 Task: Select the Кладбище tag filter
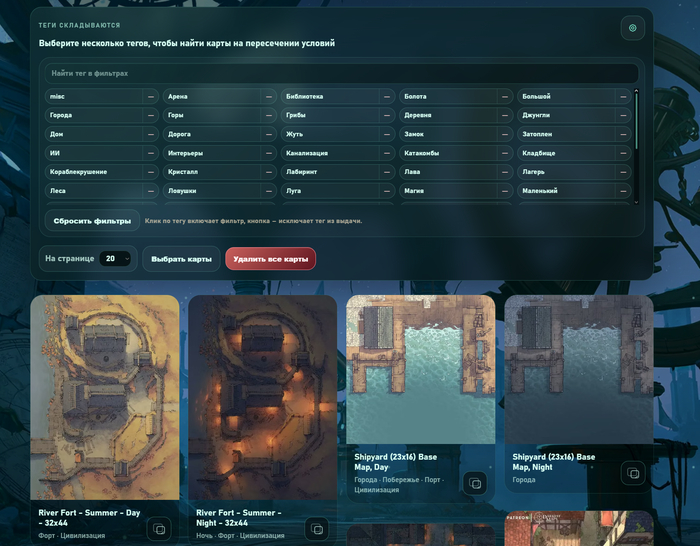[567, 153]
